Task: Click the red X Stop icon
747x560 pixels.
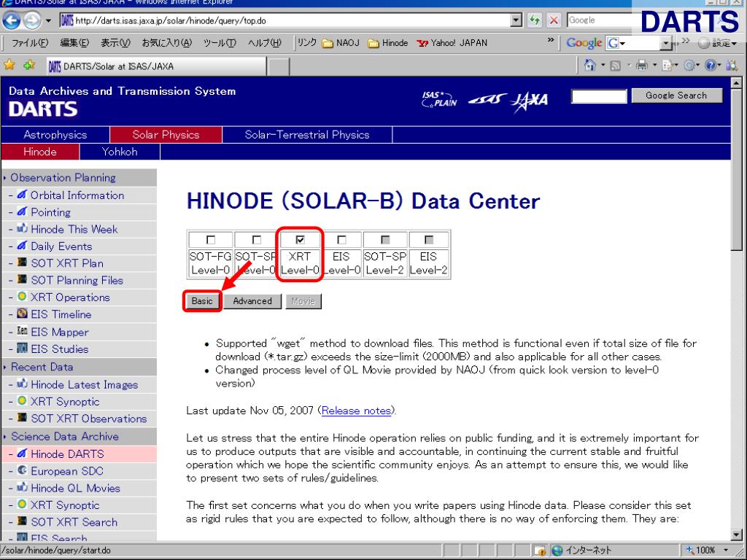Action: (554, 20)
